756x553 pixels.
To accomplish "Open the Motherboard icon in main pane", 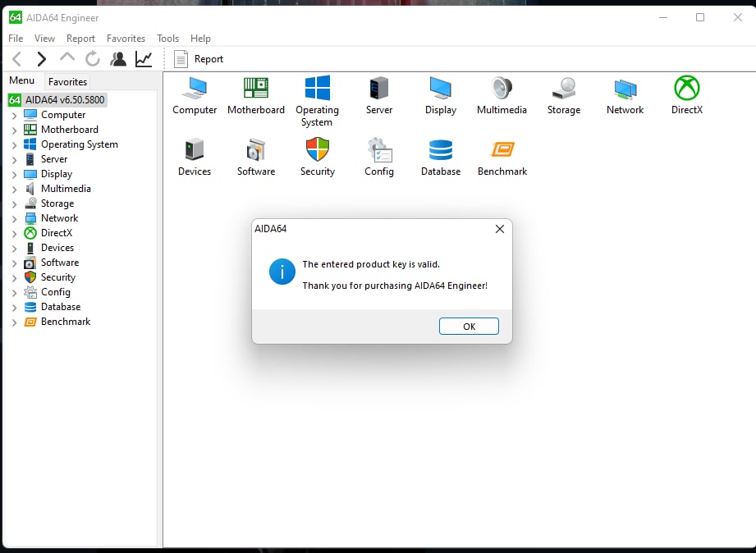I will click(256, 89).
